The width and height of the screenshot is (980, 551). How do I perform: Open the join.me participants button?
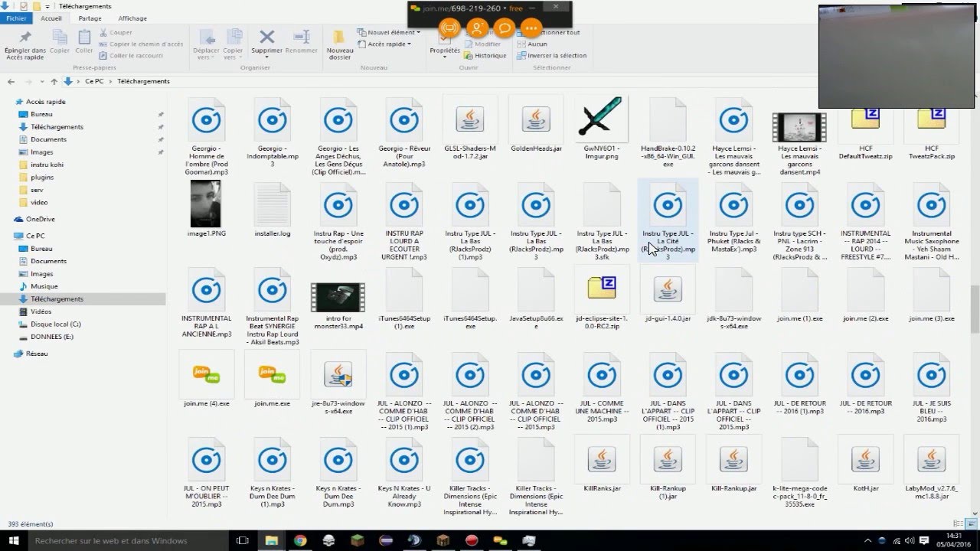pos(476,28)
